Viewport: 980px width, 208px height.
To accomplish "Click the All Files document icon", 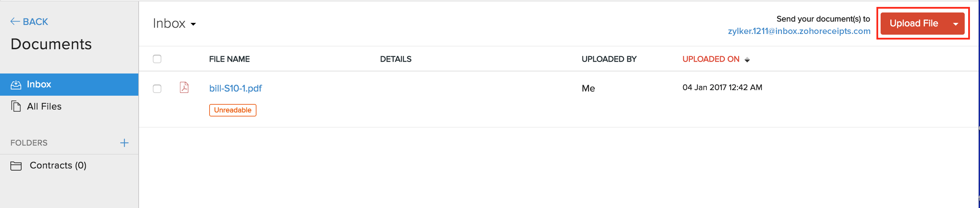I will pos(16,106).
